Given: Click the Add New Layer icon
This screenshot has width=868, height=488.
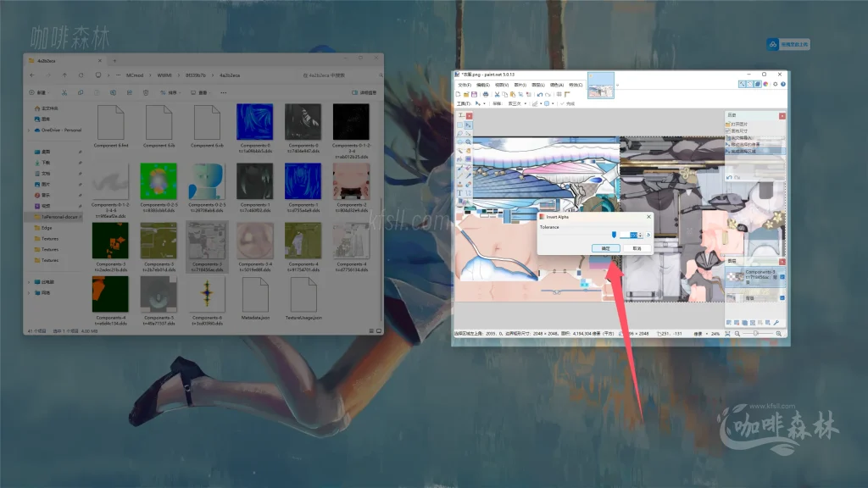Looking at the screenshot, I should pyautogui.click(x=729, y=323).
